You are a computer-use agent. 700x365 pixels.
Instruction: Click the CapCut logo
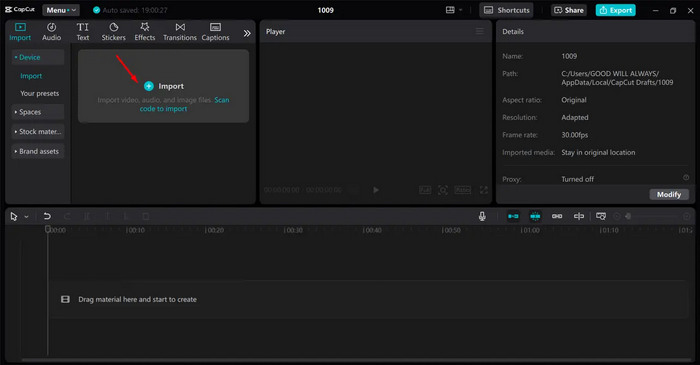coord(20,9)
